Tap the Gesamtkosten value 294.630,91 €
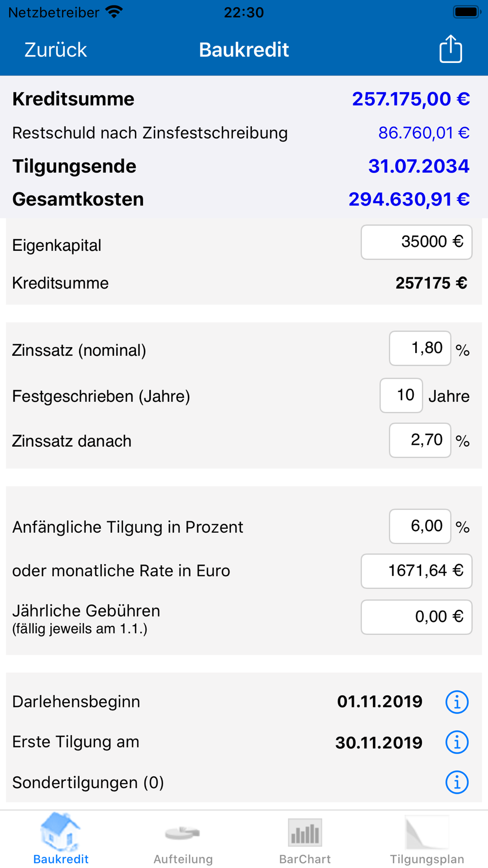Image resolution: width=488 pixels, height=868 pixels. (x=409, y=199)
